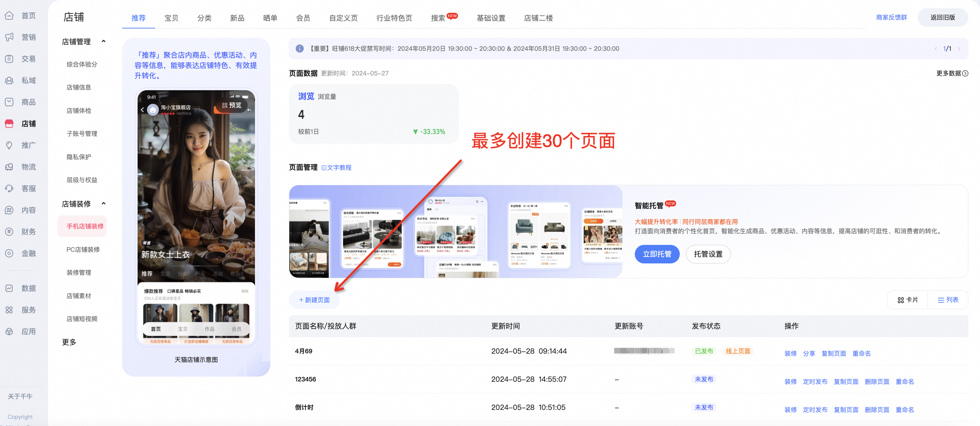Open the 服务 grid sidebar icon
The image size is (980, 426).
point(9,310)
